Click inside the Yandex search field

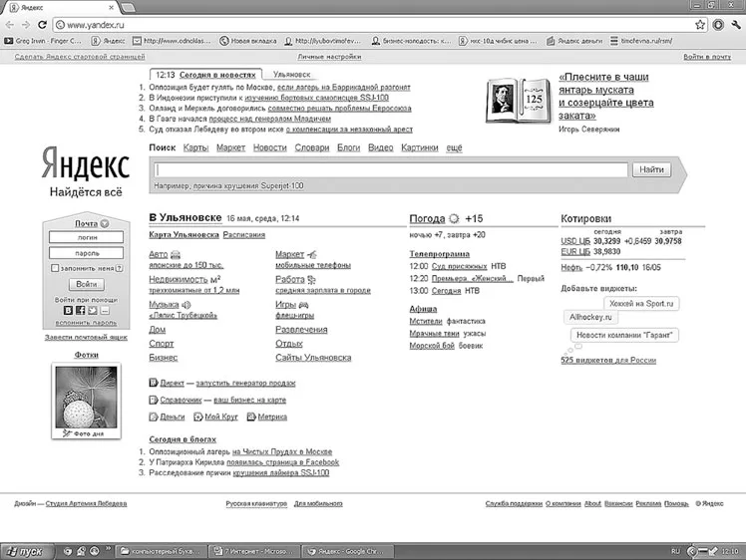391,169
